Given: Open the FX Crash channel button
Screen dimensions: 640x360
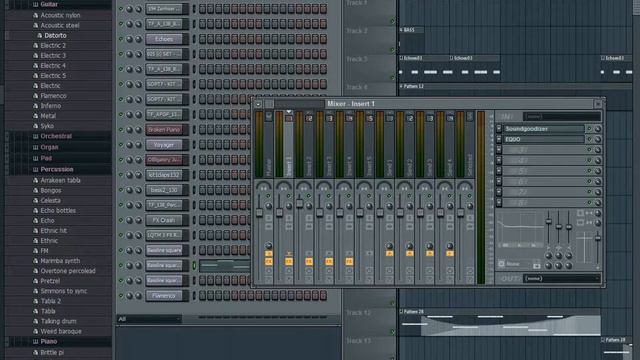Looking at the screenshot, I should click(x=165, y=220).
